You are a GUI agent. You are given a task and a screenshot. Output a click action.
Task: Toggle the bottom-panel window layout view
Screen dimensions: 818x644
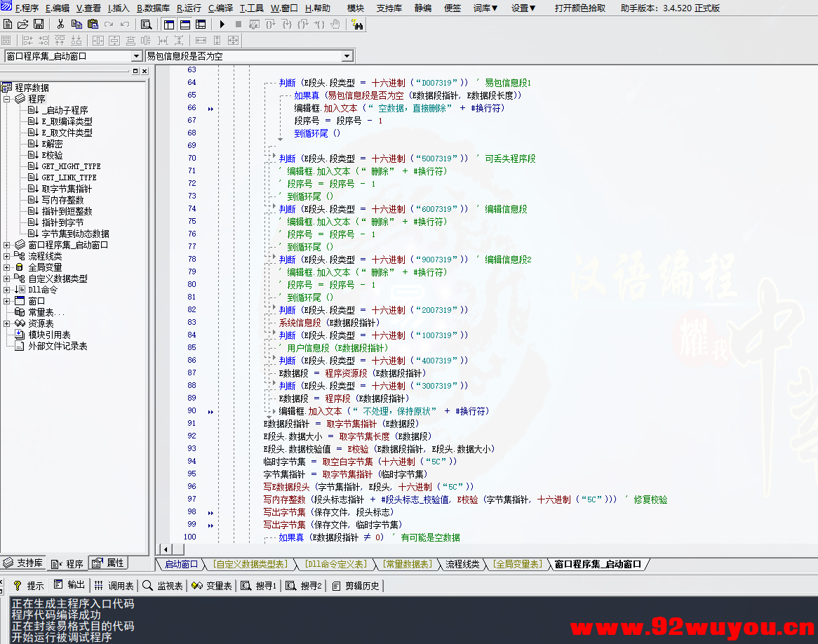click(x=185, y=24)
